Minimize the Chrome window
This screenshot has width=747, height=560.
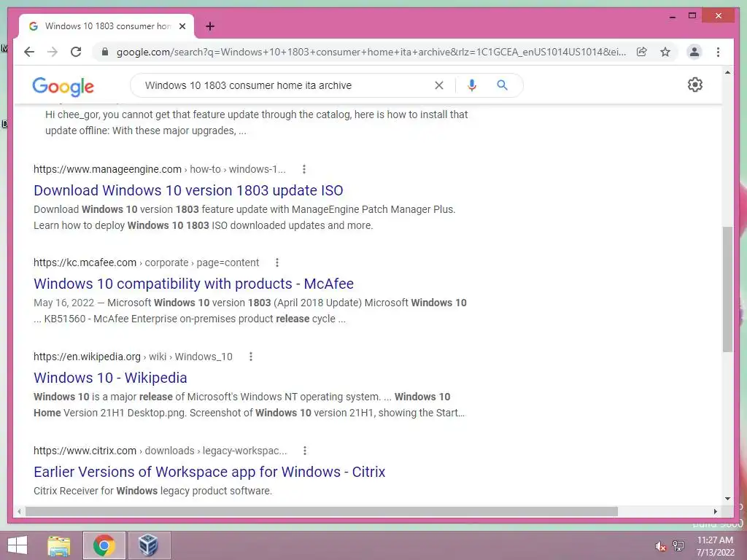pos(672,16)
